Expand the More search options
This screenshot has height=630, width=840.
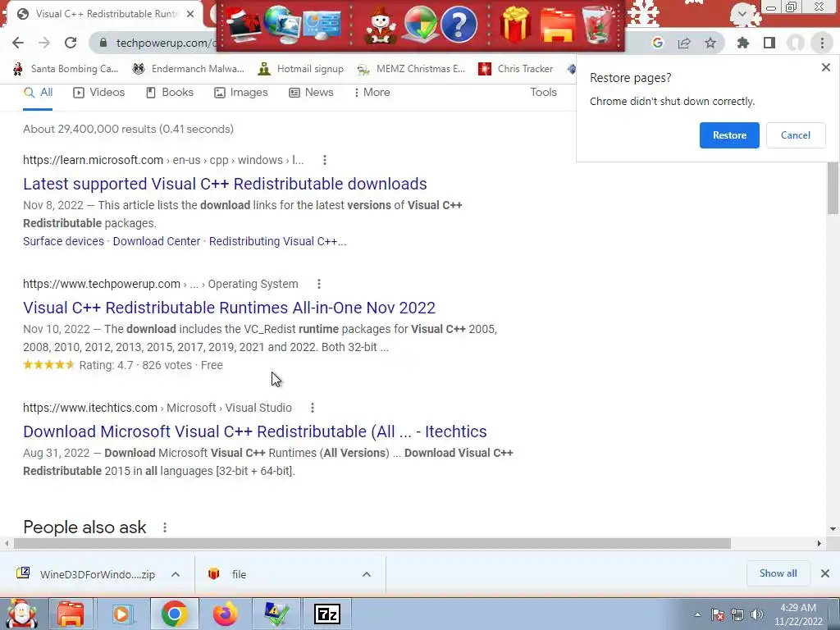372,93
